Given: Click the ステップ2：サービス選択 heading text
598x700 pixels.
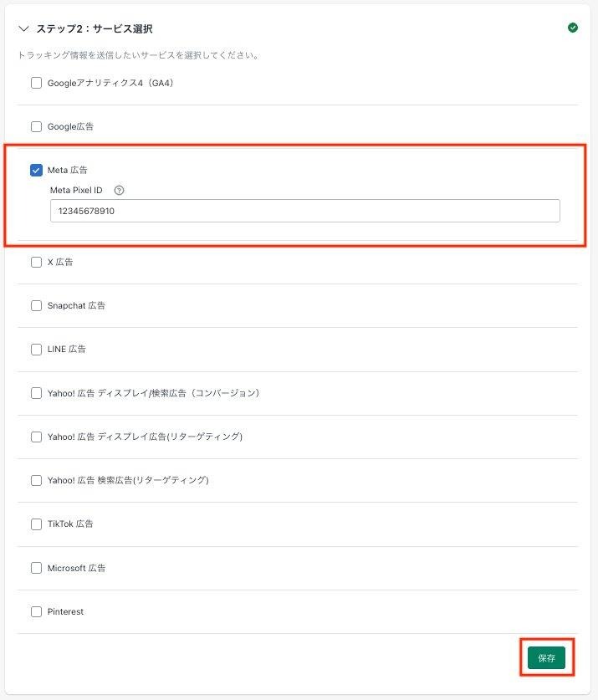Looking at the screenshot, I should (94, 28).
